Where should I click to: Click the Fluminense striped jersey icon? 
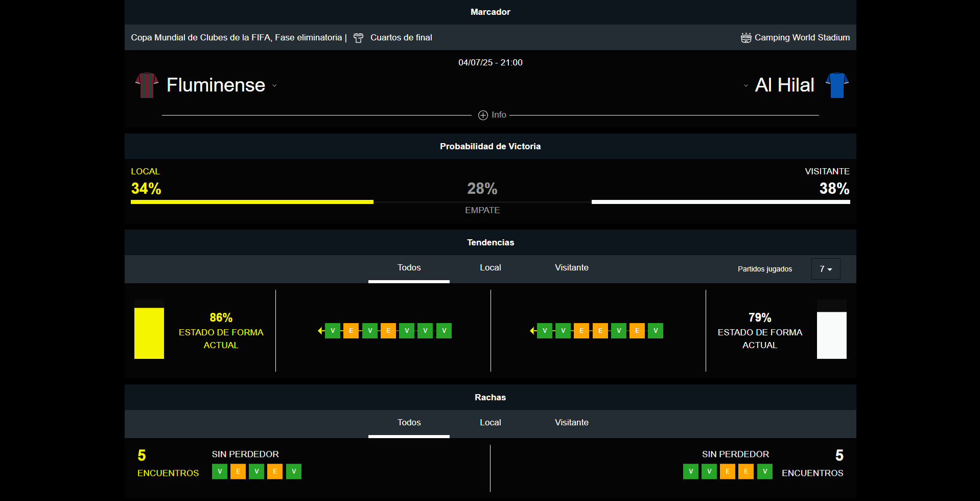(x=147, y=85)
